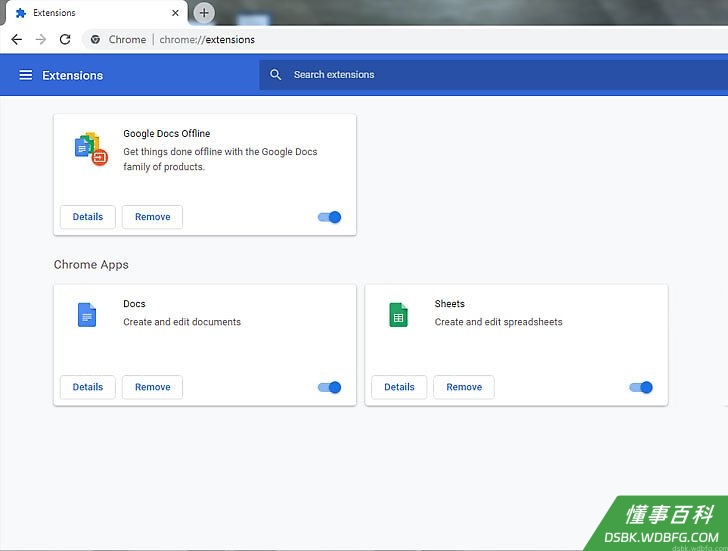Click the Google Docs Offline extension icon
The height and width of the screenshot is (551, 728).
coord(91,149)
